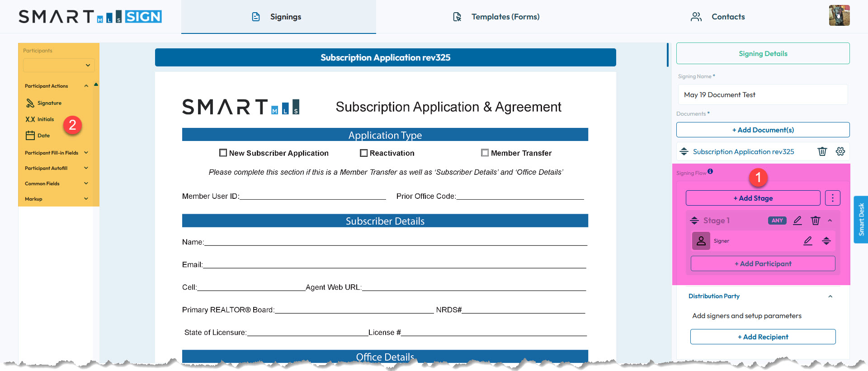This screenshot has height=371, width=868.
Task: Tick the Reactivation checkbox
Action: point(363,153)
